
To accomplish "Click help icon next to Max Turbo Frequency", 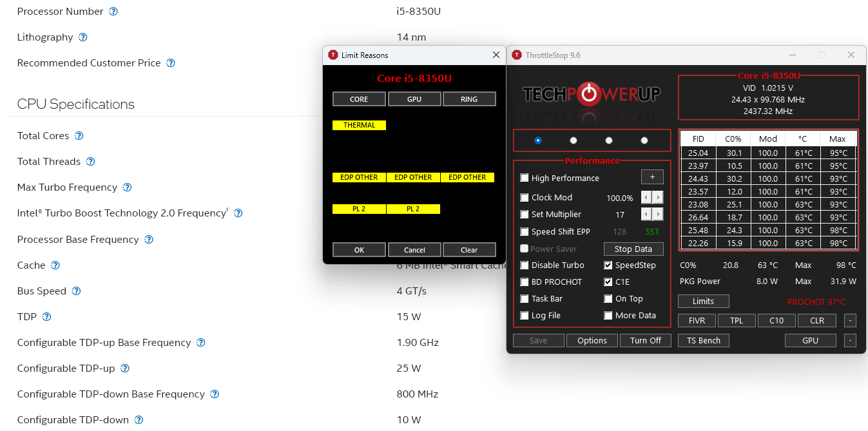I will coord(127,187).
